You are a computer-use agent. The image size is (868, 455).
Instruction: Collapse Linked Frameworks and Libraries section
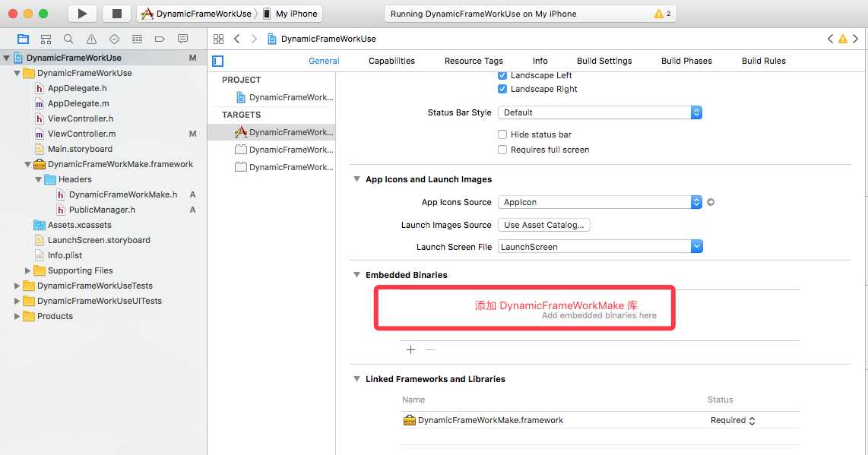357,378
